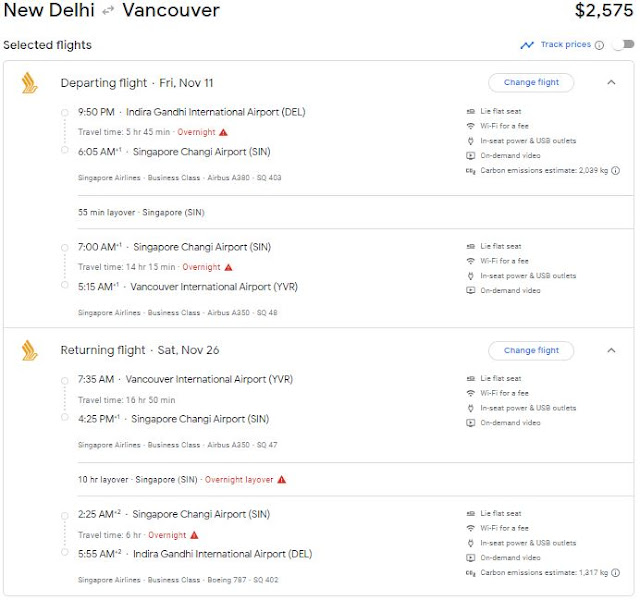Click the Overnight warning icon on SIN-YVR leg

click(x=229, y=267)
